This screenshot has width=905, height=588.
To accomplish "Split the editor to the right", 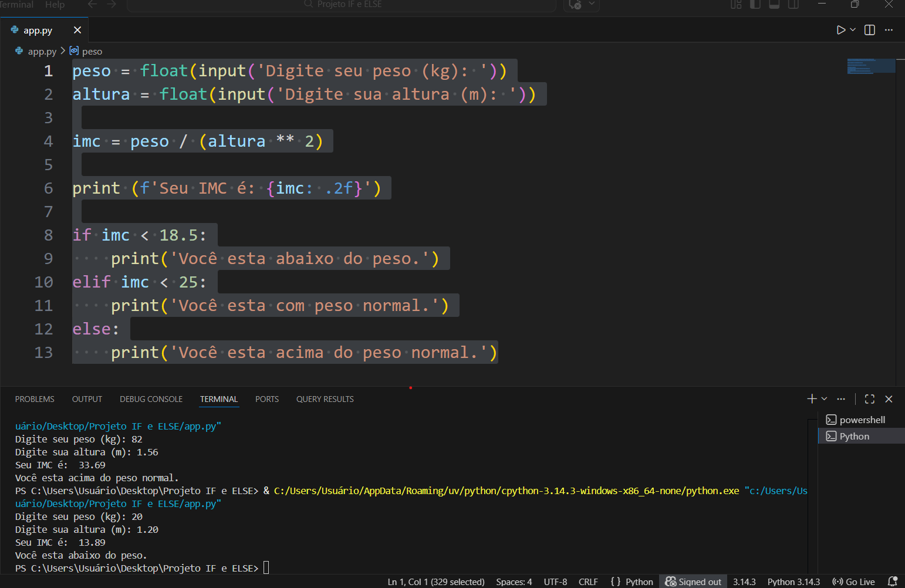I will [x=870, y=30].
